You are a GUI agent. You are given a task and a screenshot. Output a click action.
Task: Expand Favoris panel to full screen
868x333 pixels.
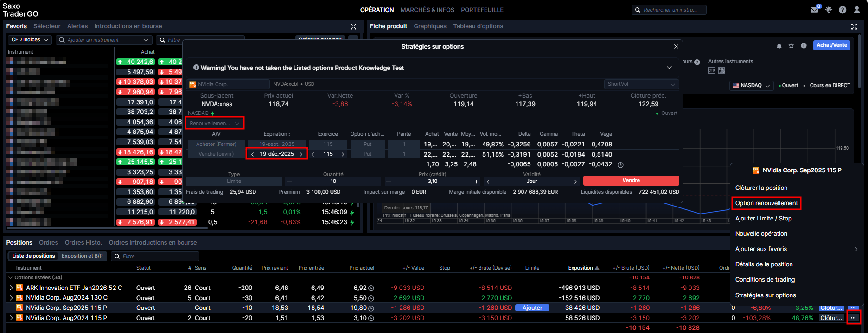(x=353, y=26)
